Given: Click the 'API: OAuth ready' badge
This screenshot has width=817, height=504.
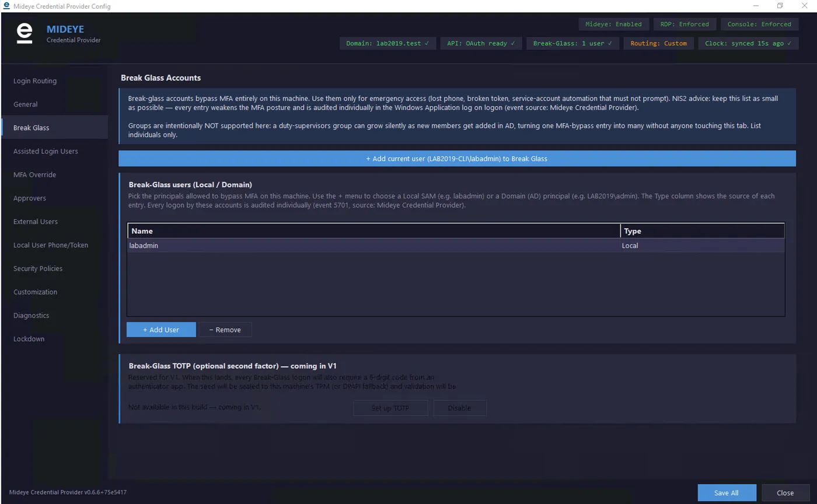Looking at the screenshot, I should coord(481,43).
